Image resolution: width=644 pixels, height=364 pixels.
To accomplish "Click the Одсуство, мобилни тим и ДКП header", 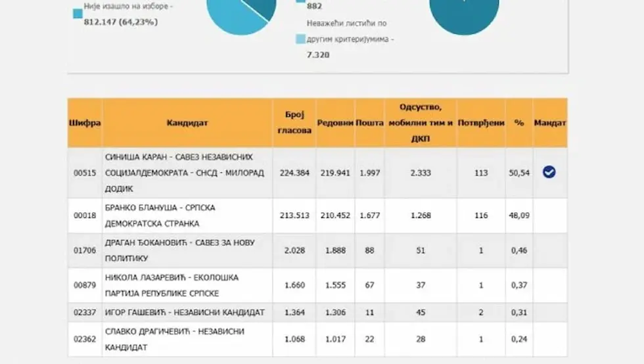I will click(x=421, y=123).
